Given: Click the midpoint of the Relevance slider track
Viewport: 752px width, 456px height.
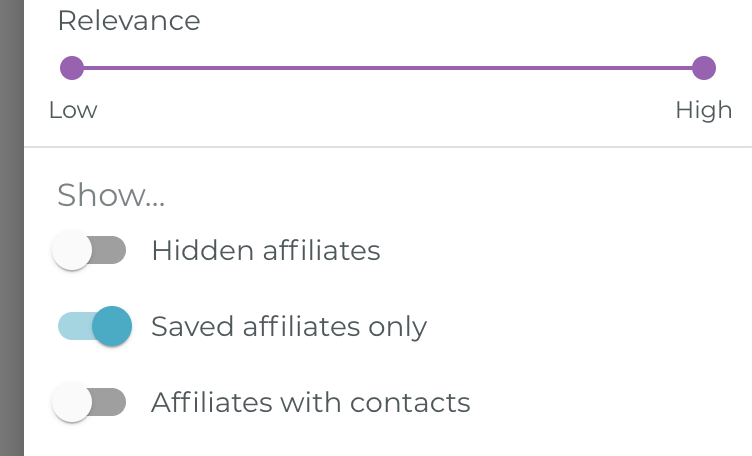Looking at the screenshot, I should [388, 68].
